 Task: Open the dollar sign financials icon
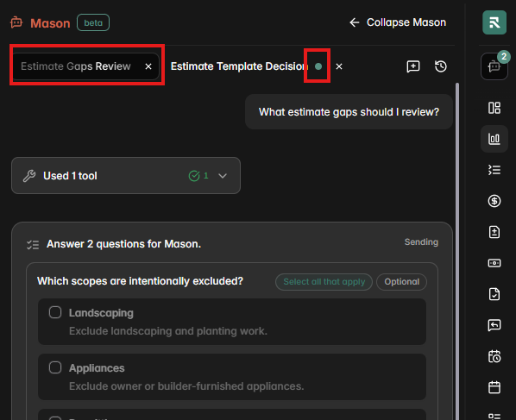(x=494, y=201)
